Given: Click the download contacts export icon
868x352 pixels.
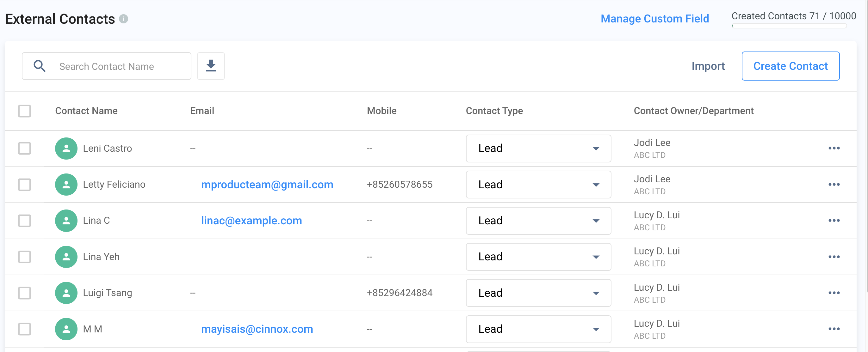Looking at the screenshot, I should click(211, 66).
